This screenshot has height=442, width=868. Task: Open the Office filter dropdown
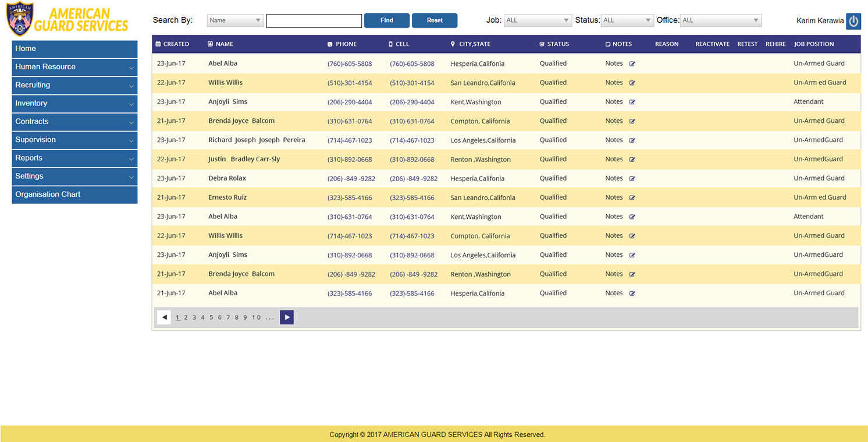[720, 20]
